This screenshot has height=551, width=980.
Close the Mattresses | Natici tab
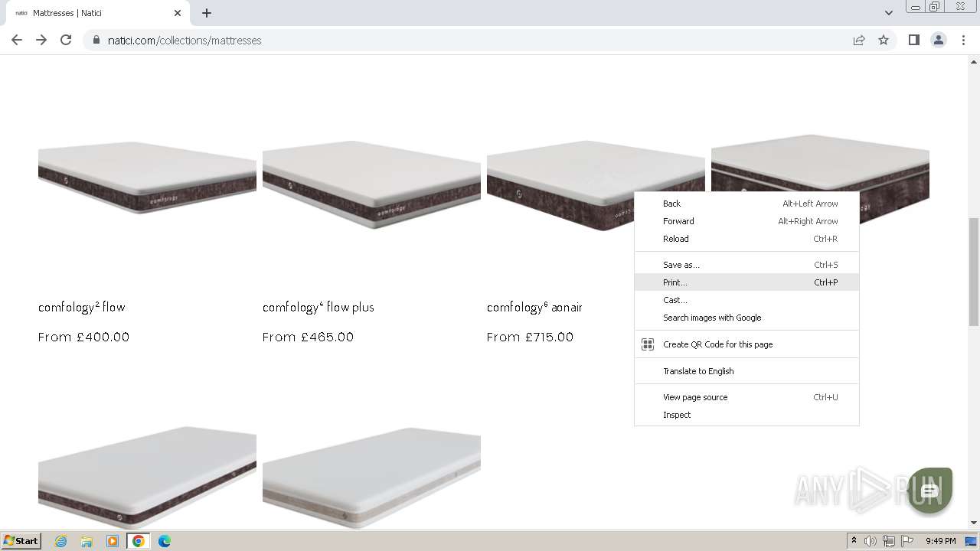tap(178, 13)
